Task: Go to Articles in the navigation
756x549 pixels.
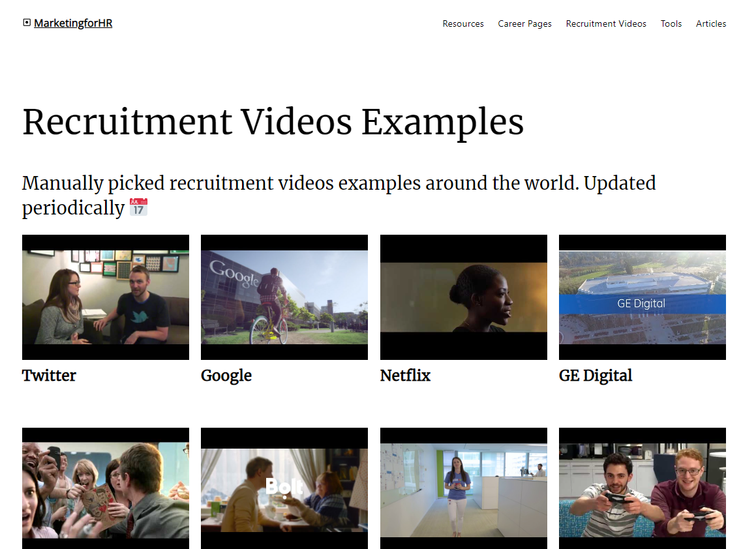Action: pos(711,23)
